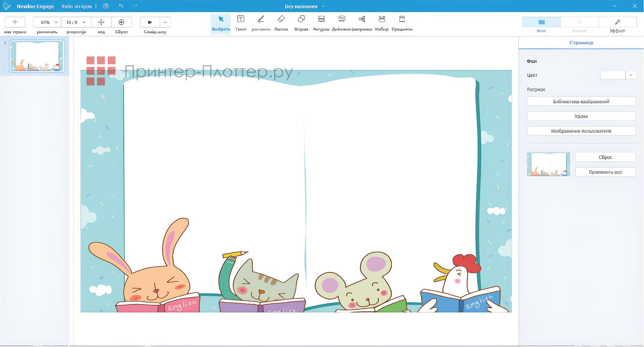Pick the pen drawing tool

tap(261, 19)
